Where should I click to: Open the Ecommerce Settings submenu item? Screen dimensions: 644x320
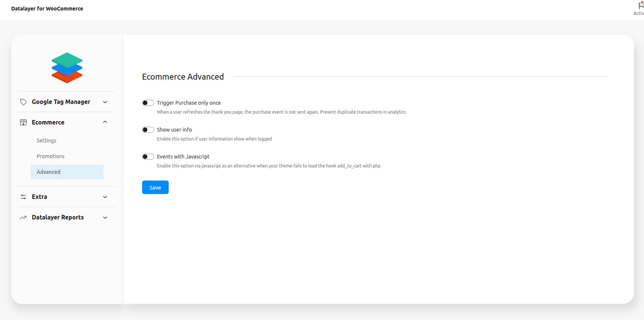[x=46, y=141]
